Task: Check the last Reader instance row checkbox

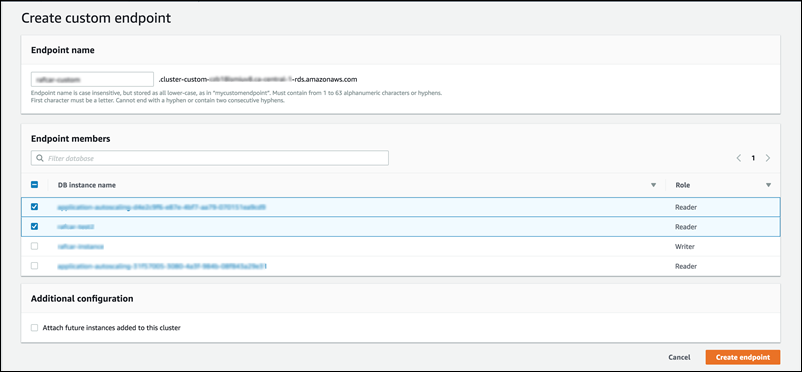Action: [x=35, y=266]
